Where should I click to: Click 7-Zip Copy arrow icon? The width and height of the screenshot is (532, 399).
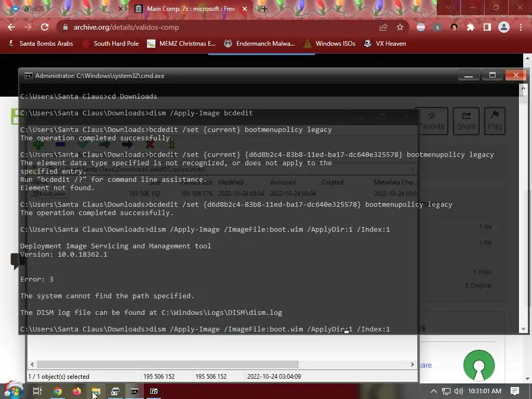coord(105,145)
